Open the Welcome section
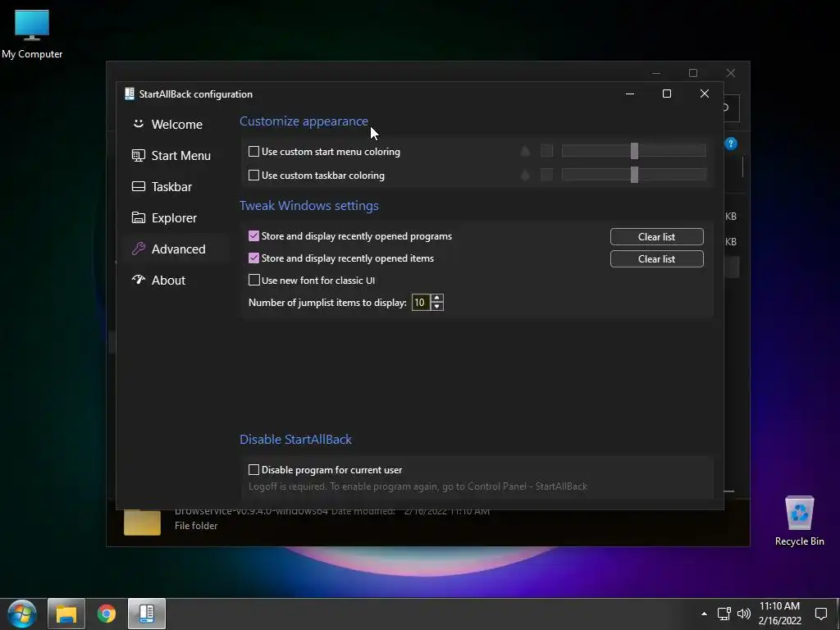Viewport: 840px width, 630px height. pyautogui.click(x=176, y=125)
